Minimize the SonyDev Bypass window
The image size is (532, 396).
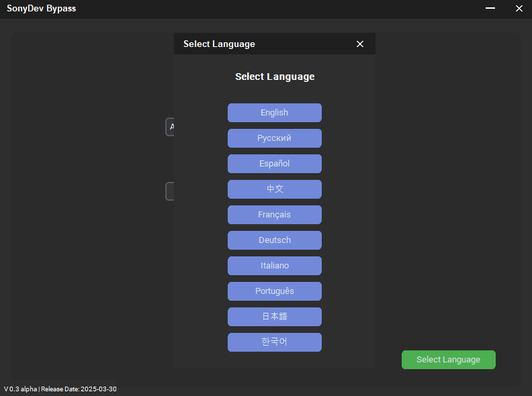point(490,8)
